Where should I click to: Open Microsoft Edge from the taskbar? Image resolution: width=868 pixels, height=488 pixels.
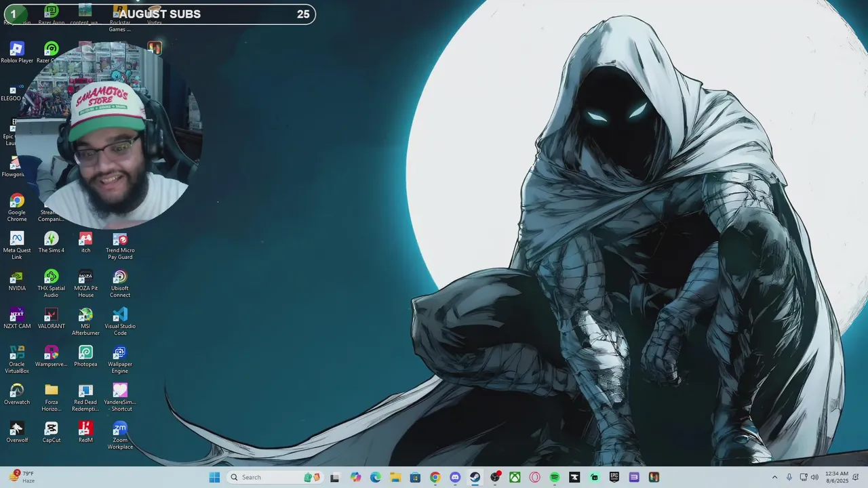click(376, 477)
